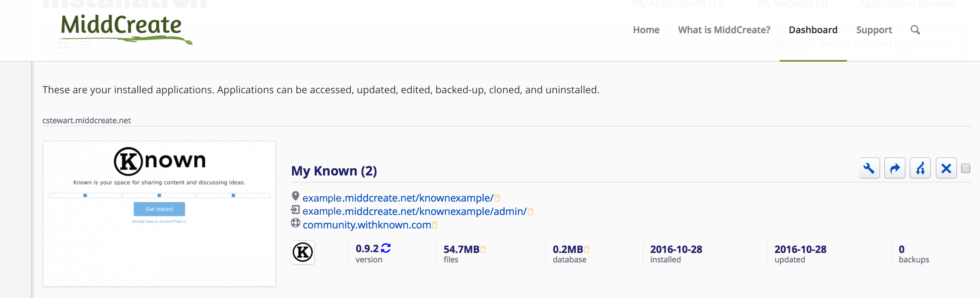Open the knownexample/admin/ link

pyautogui.click(x=414, y=211)
